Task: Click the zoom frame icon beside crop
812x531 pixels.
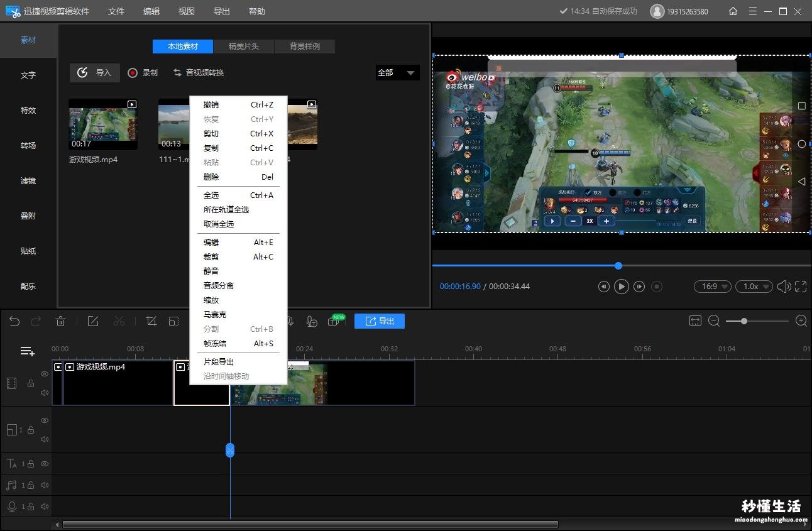Action: coord(173,321)
